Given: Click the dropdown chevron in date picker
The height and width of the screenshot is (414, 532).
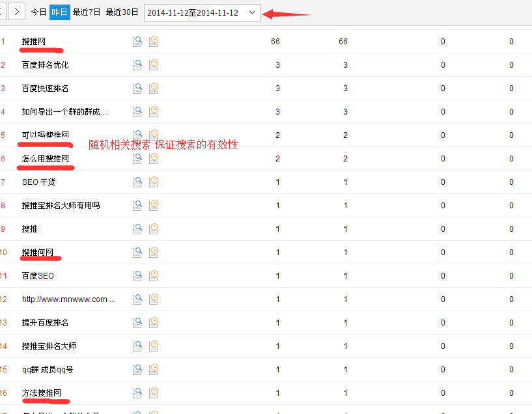Looking at the screenshot, I should (253, 12).
